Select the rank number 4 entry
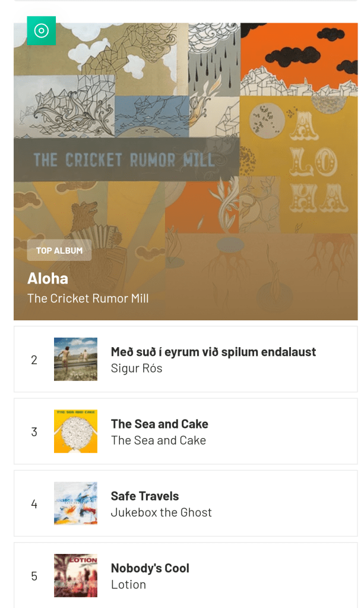The image size is (364, 608). (34, 504)
